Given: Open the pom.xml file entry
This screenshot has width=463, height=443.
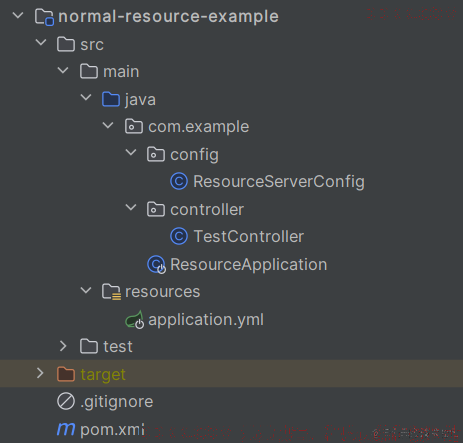Looking at the screenshot, I should tap(112, 429).
